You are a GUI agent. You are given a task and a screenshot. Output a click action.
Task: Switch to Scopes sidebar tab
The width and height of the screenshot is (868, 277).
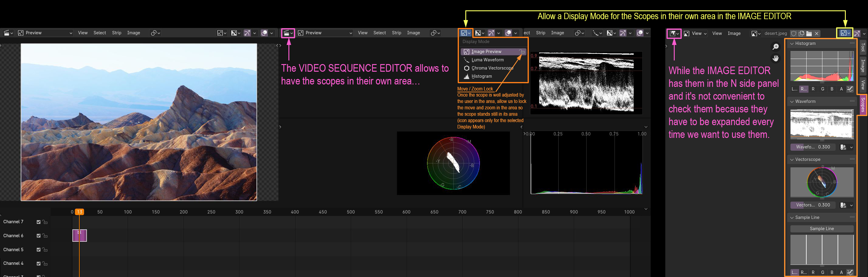tap(863, 104)
